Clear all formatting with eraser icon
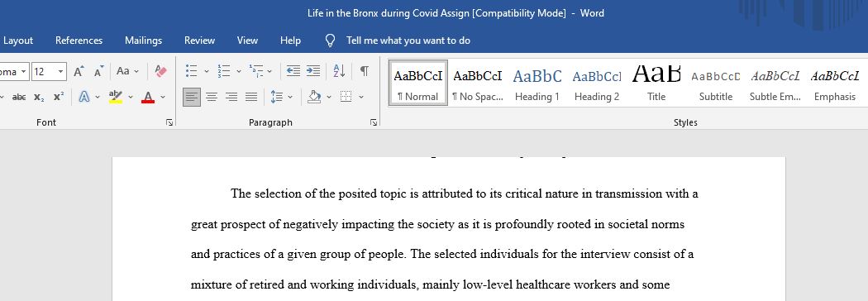Image resolution: width=868 pixels, height=301 pixels. point(161,71)
